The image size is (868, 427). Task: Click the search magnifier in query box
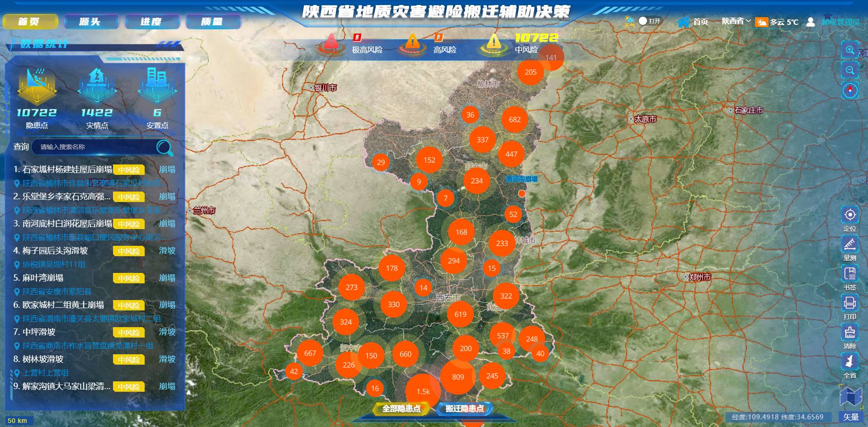(164, 147)
